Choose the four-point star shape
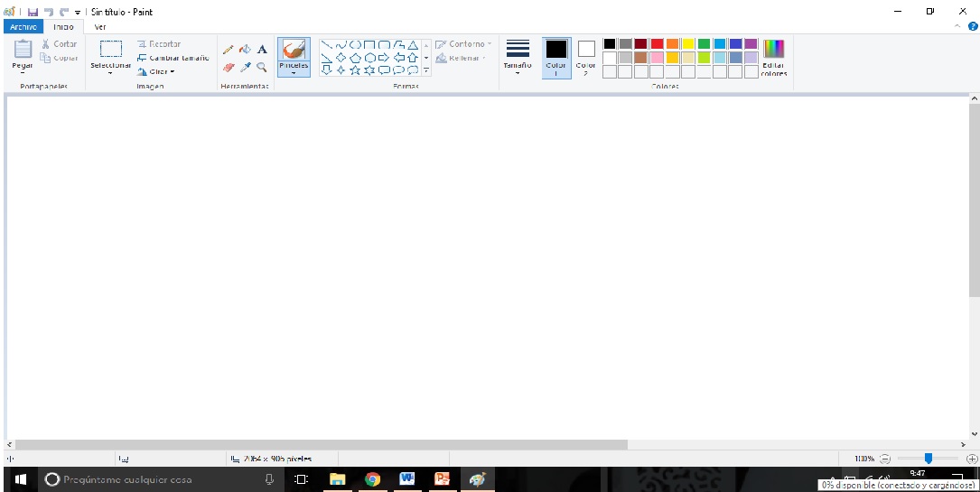The width and height of the screenshot is (980, 492). pyautogui.click(x=341, y=70)
